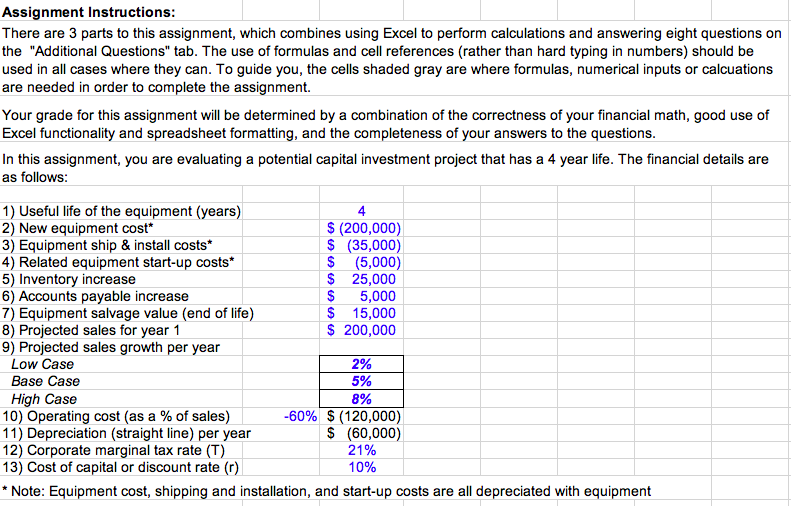Select the Base Case 5% growth cell
The width and height of the screenshot is (791, 506).
coord(361,381)
